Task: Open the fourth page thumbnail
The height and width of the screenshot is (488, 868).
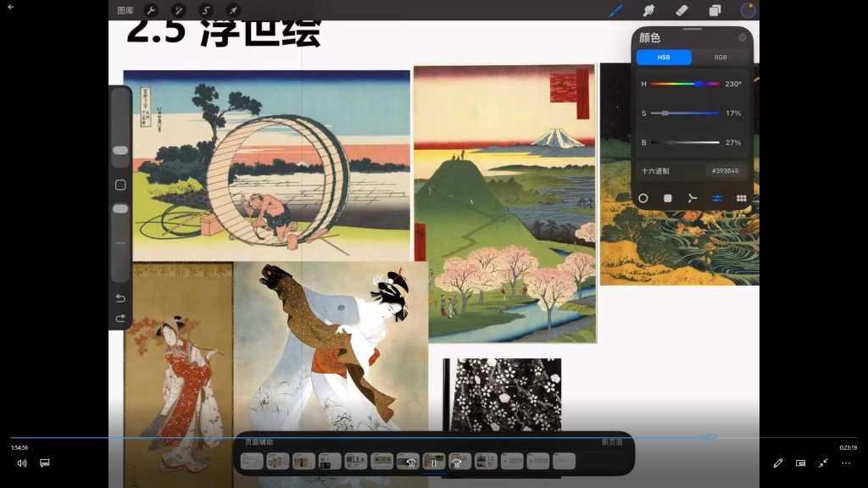Action: [330, 461]
